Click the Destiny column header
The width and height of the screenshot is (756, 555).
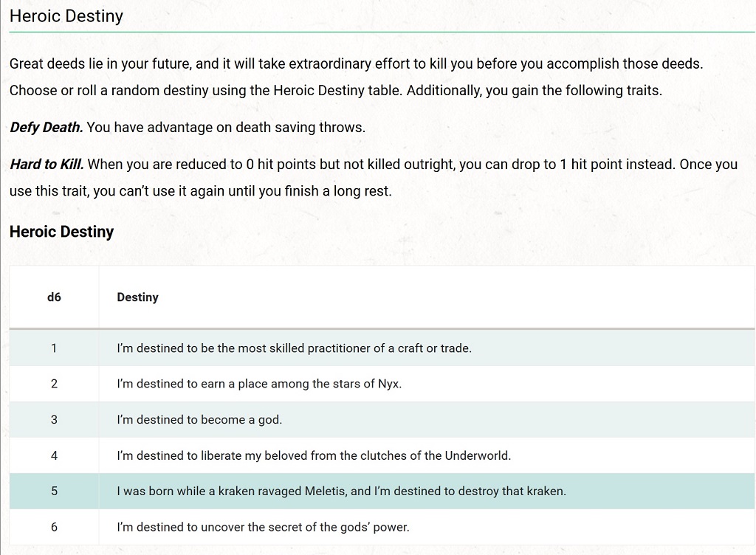(138, 297)
